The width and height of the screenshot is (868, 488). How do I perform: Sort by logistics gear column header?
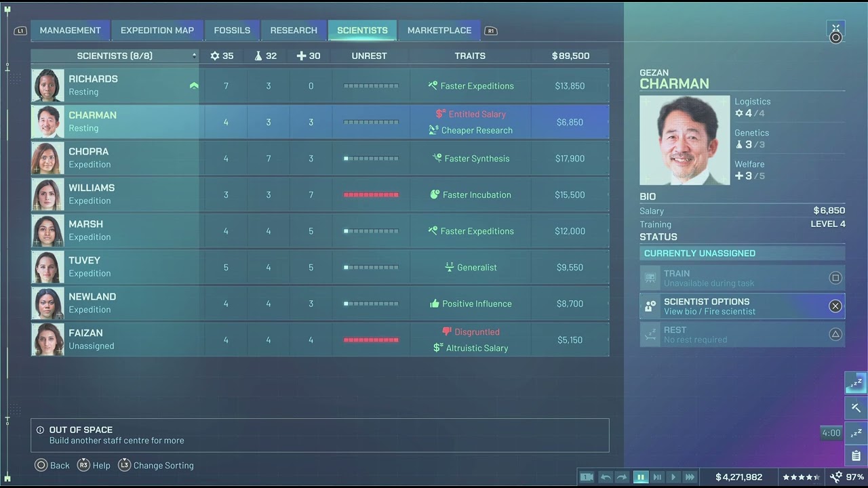click(x=222, y=56)
